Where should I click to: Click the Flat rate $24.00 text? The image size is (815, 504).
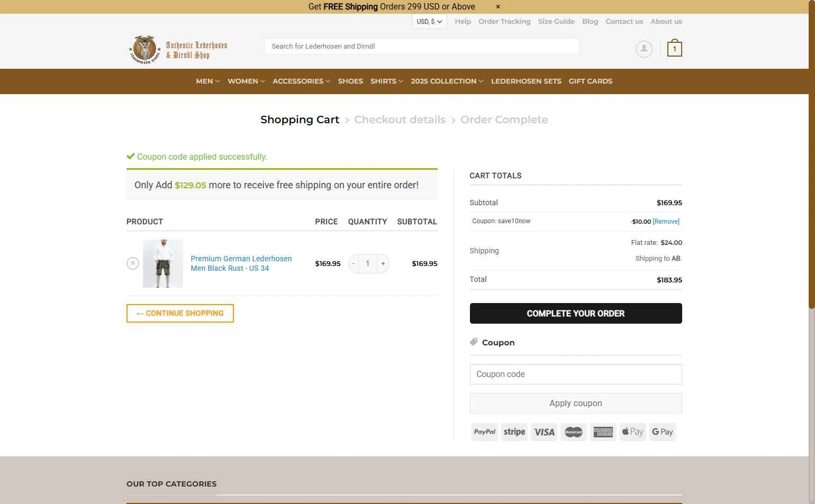pyautogui.click(x=656, y=243)
